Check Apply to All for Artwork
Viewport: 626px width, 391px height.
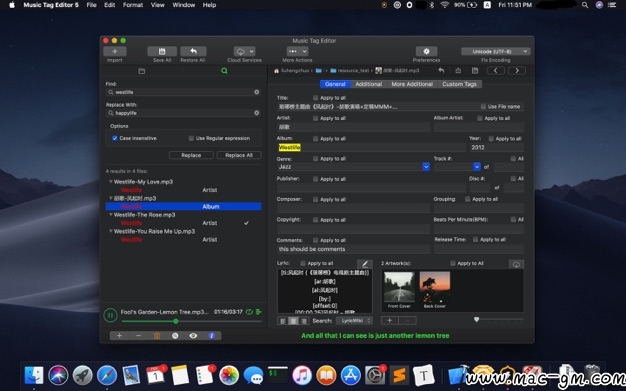453,263
